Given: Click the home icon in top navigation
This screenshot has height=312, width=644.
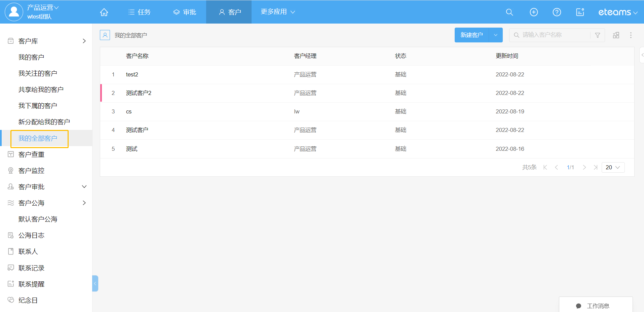Looking at the screenshot, I should click(x=104, y=12).
